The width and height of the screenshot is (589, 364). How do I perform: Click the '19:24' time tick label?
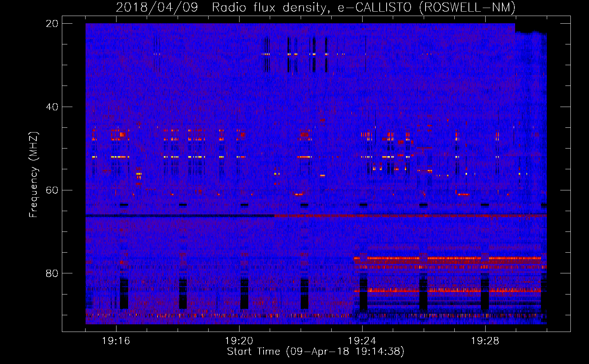point(362,341)
